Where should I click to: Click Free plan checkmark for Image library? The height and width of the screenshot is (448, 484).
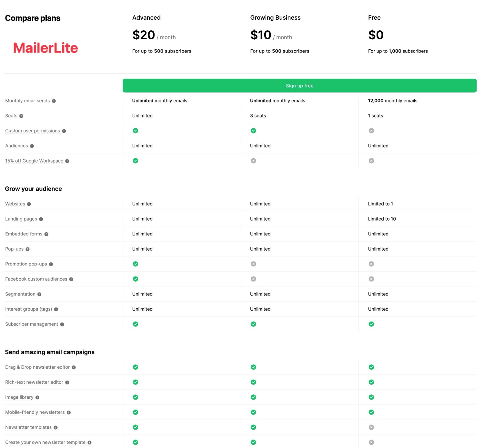pyautogui.click(x=371, y=397)
